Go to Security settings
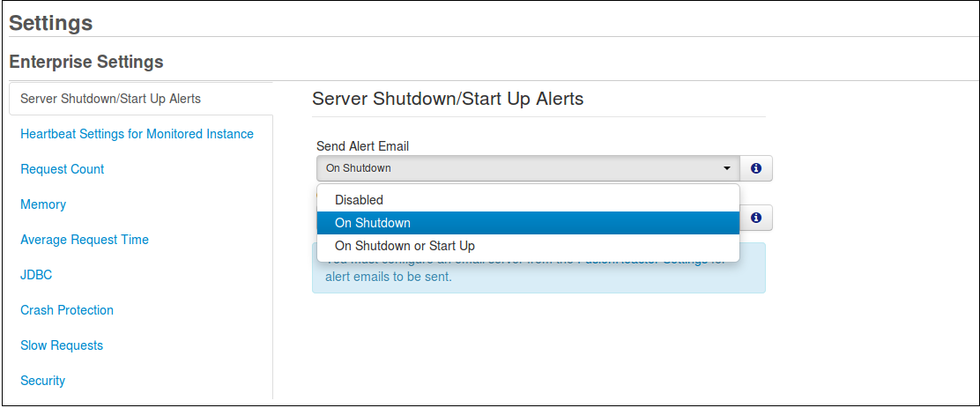Viewport: 980px width, 408px height. coord(42,380)
